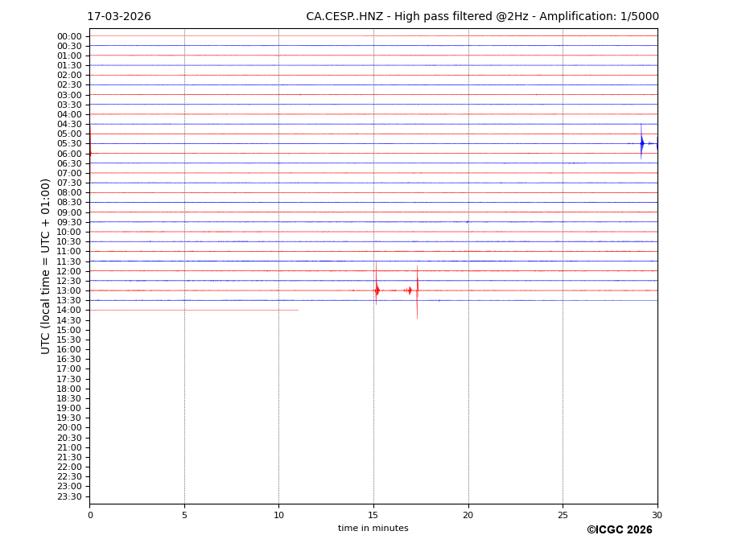Click the small blip on the 09:30 trace
This screenshot has width=746, height=560.
[x=467, y=222]
